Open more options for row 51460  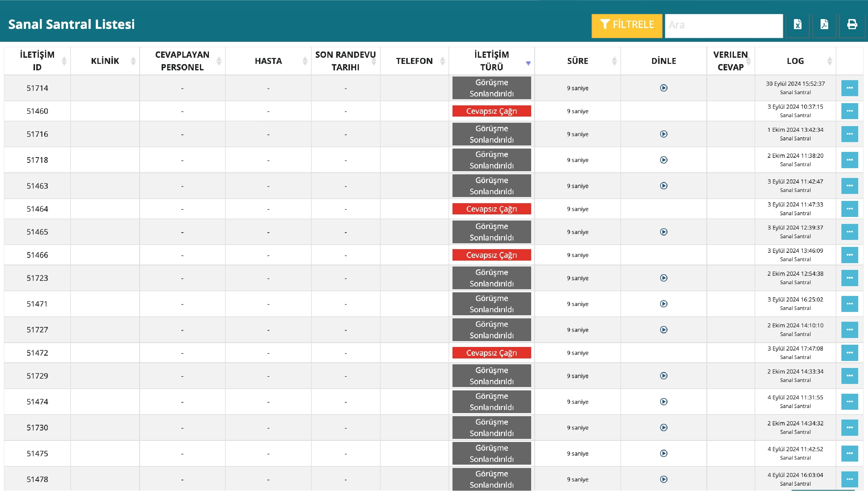[x=849, y=111]
